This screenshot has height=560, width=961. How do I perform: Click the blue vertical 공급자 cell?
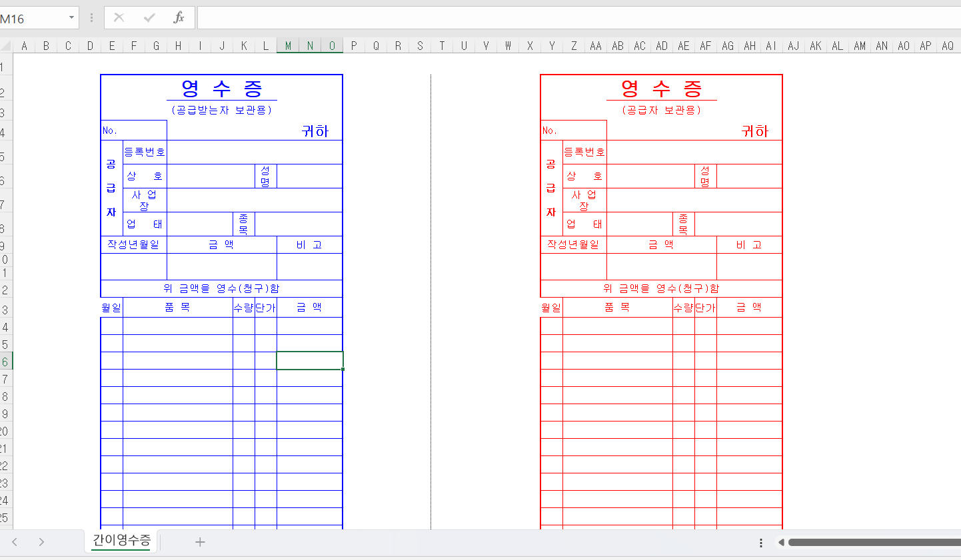(x=111, y=188)
